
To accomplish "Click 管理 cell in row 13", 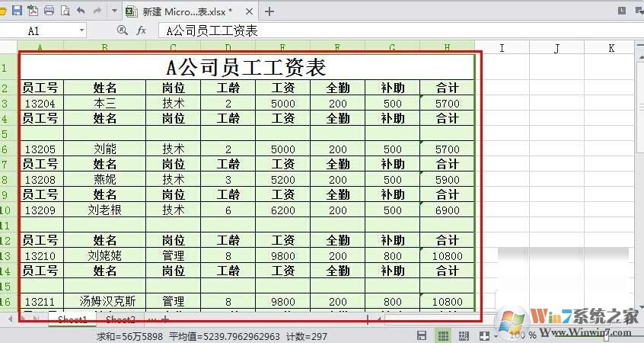I will [x=174, y=256].
